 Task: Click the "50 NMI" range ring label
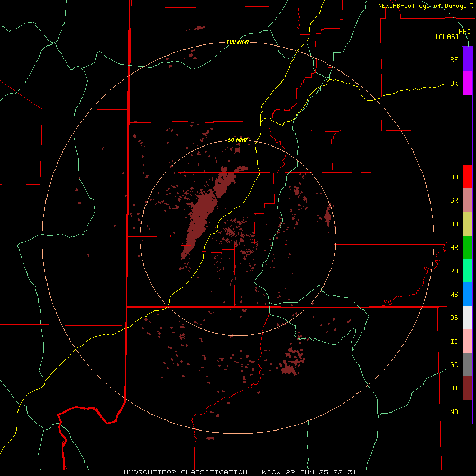click(237, 140)
